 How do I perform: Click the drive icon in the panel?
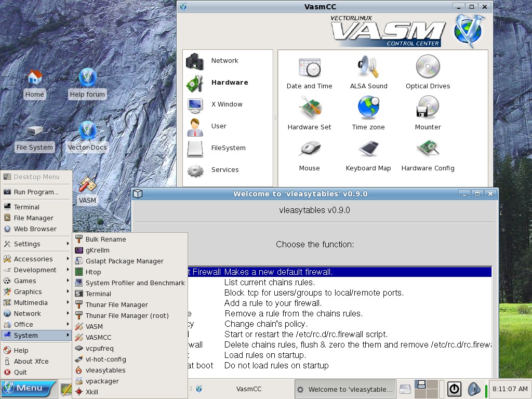[405, 389]
